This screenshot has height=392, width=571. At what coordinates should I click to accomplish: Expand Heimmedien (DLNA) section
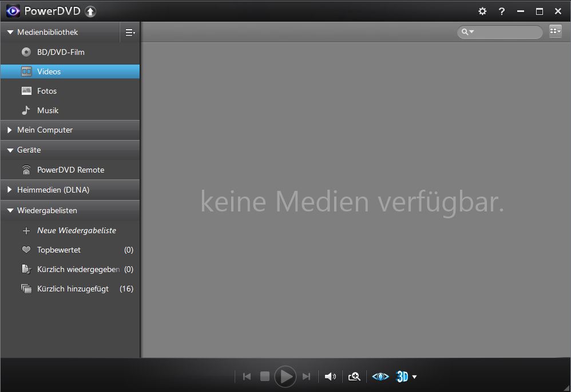[10, 190]
